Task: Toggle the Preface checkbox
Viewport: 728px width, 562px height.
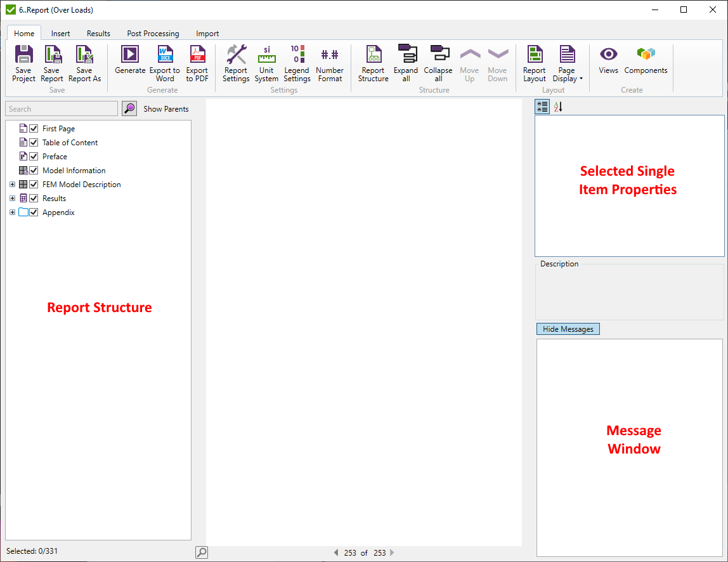Action: pyautogui.click(x=34, y=157)
